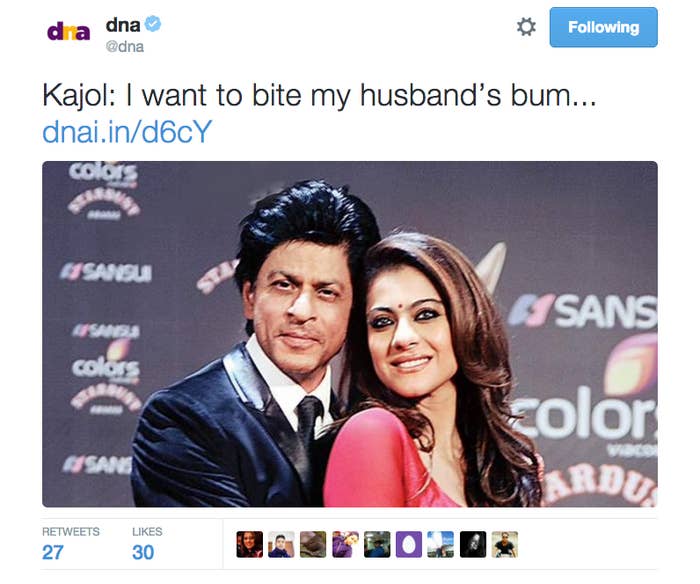Show the list of 30 likes
The width and height of the screenshot is (700, 584).
pyautogui.click(x=143, y=552)
